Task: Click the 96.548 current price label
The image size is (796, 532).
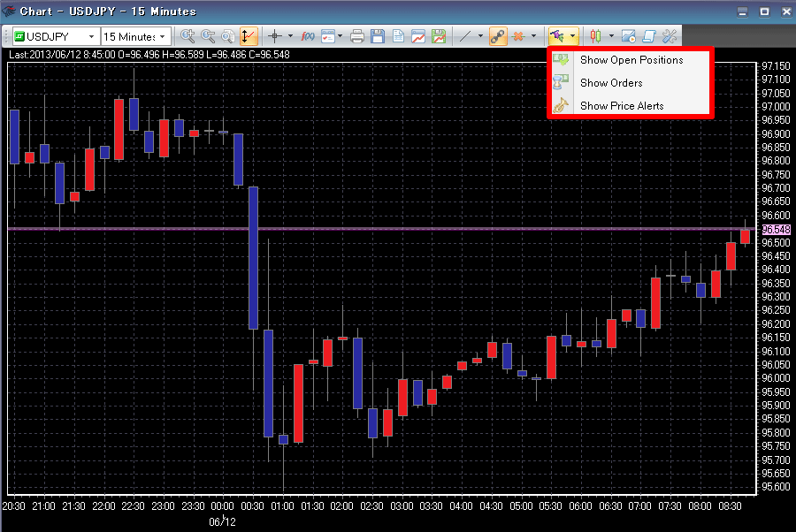Action: (x=777, y=229)
